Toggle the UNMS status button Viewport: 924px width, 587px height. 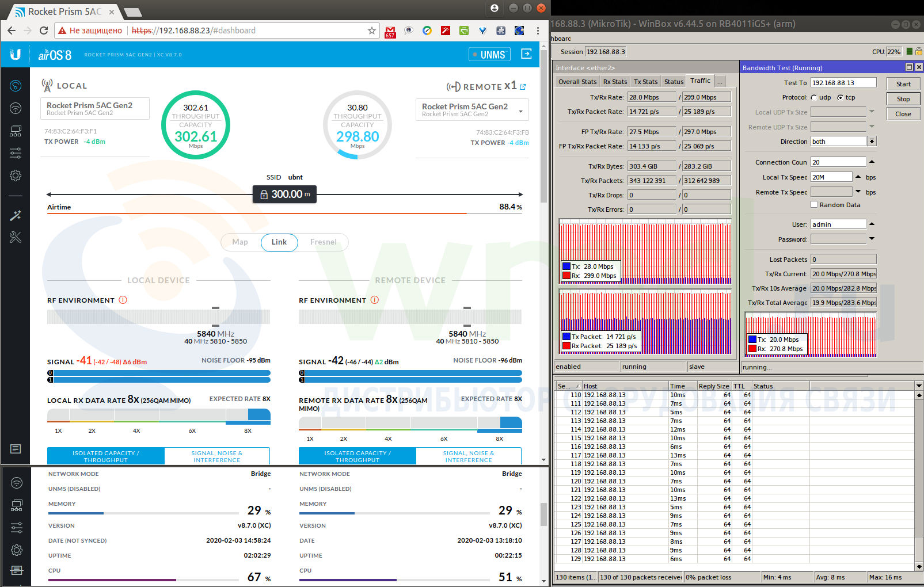[489, 55]
